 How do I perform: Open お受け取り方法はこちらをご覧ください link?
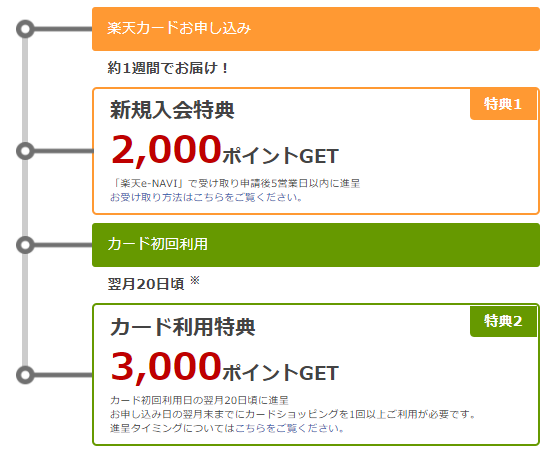(206, 197)
